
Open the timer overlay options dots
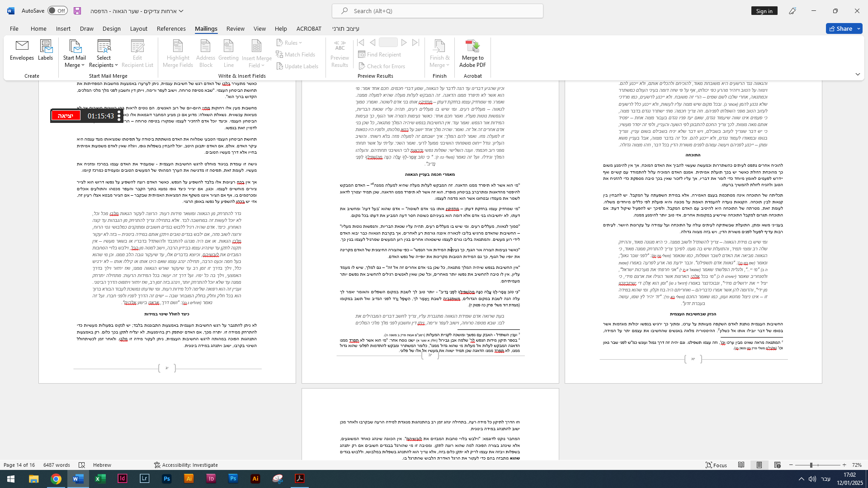pyautogui.click(x=119, y=116)
